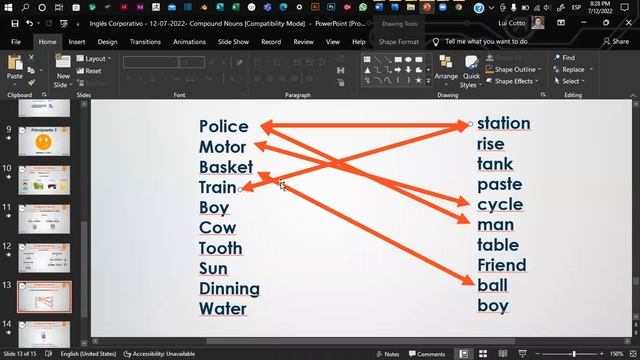This screenshot has height=360, width=640.
Task: Open the notification center icon
Action: point(624,7)
